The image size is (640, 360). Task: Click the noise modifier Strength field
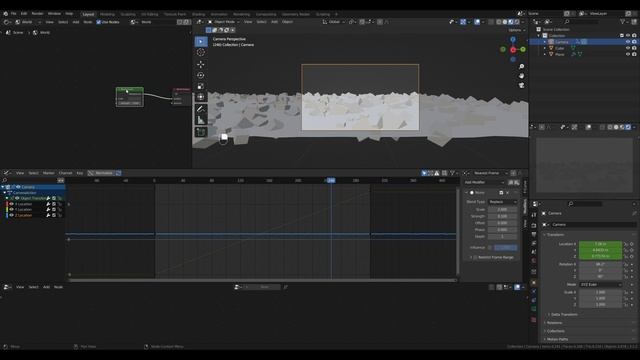(502, 216)
